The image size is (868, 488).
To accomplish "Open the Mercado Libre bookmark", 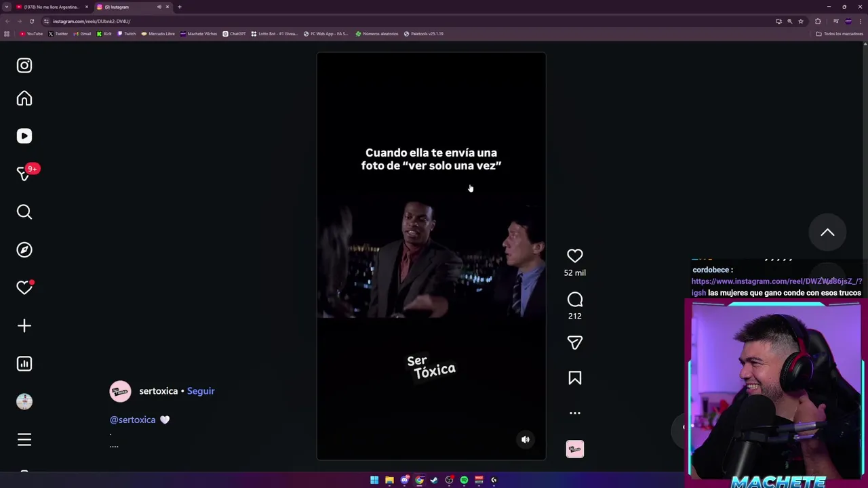I will click(157, 34).
